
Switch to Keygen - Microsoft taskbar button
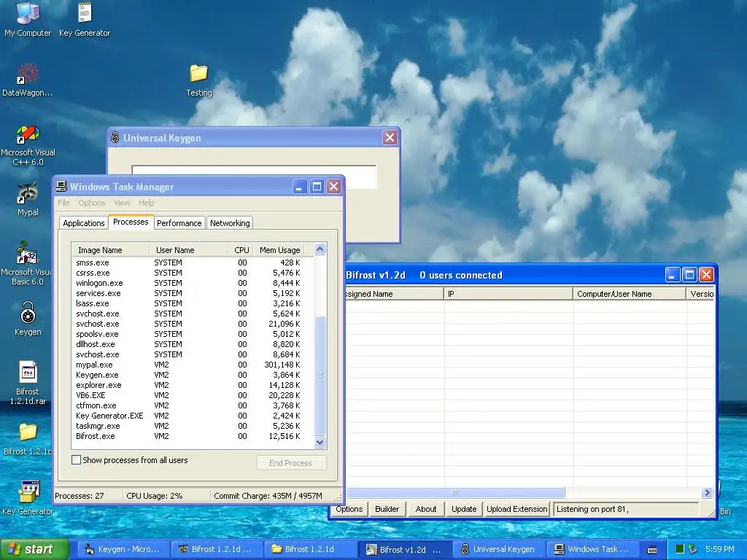(123, 549)
